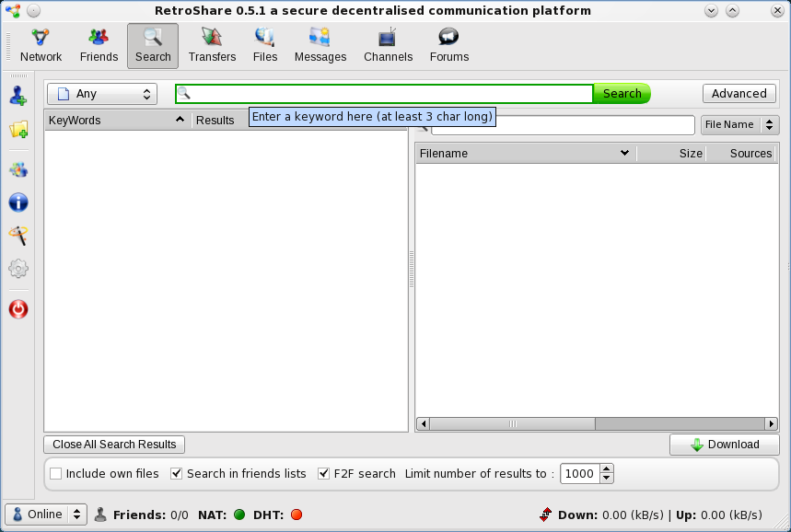Image resolution: width=791 pixels, height=532 pixels.
Task: Sort by Filename column header
Action: click(526, 154)
